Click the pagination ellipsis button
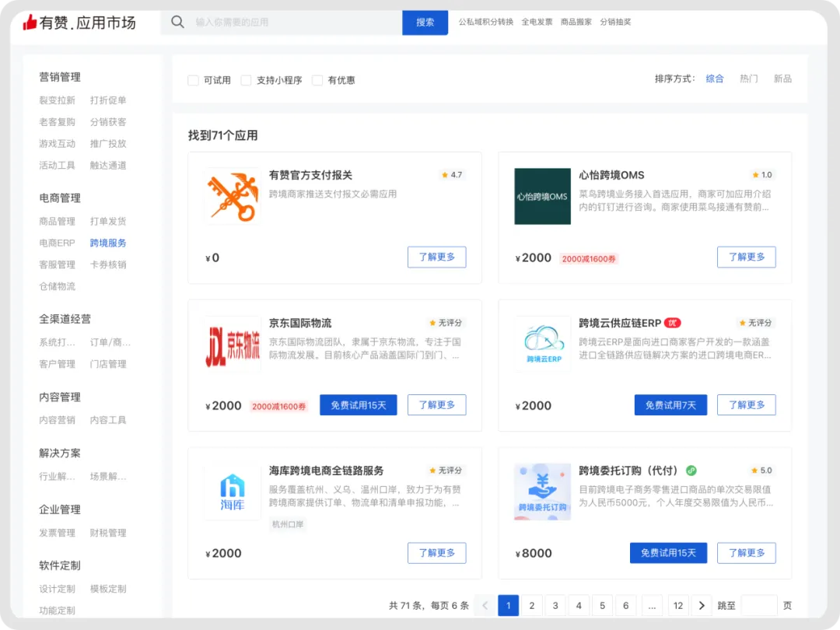This screenshot has width=840, height=630. pyautogui.click(x=652, y=605)
